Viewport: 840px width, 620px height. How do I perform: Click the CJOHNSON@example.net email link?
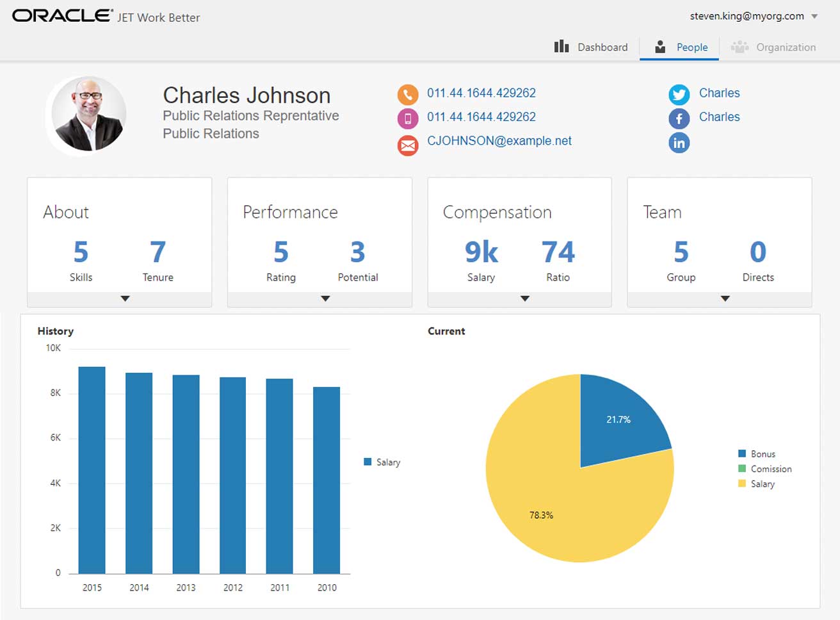[499, 141]
